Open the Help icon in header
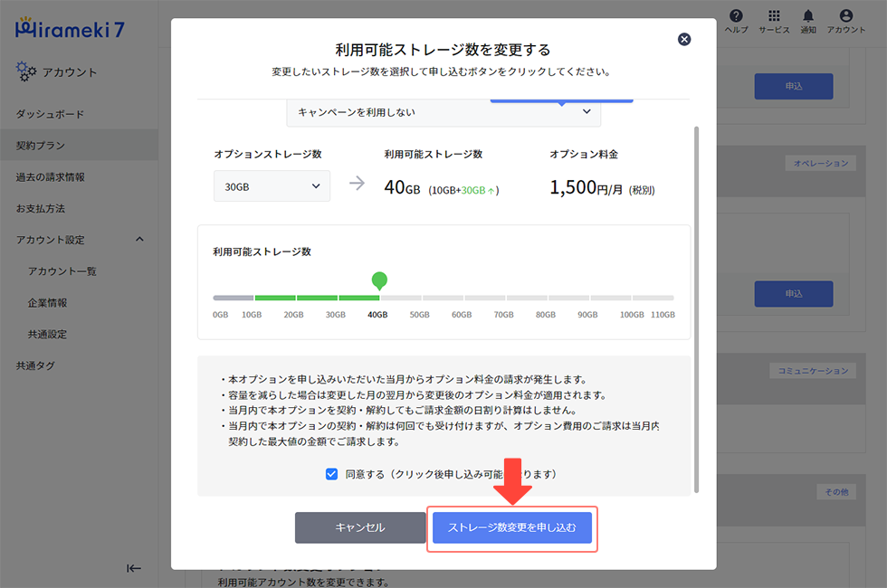This screenshot has height=588, width=887. point(736,21)
